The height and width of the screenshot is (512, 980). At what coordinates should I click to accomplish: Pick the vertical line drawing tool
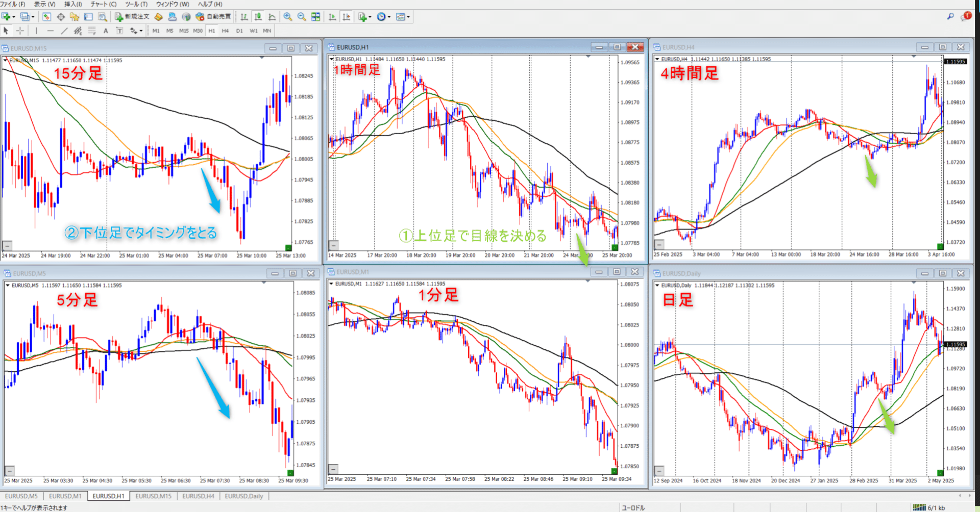[x=36, y=31]
